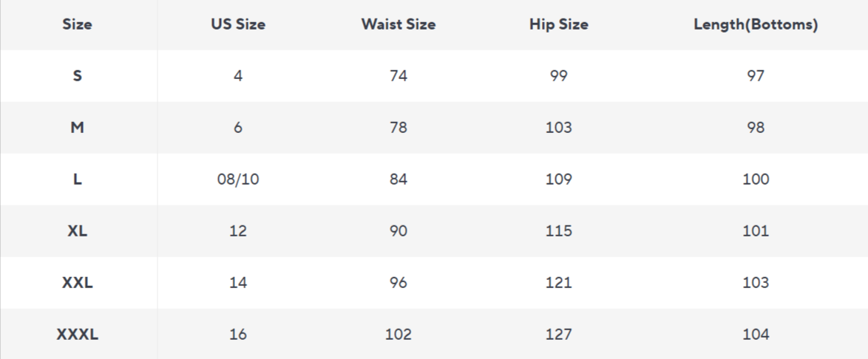
Task: Click length value 100 for size L
Action: (x=756, y=179)
